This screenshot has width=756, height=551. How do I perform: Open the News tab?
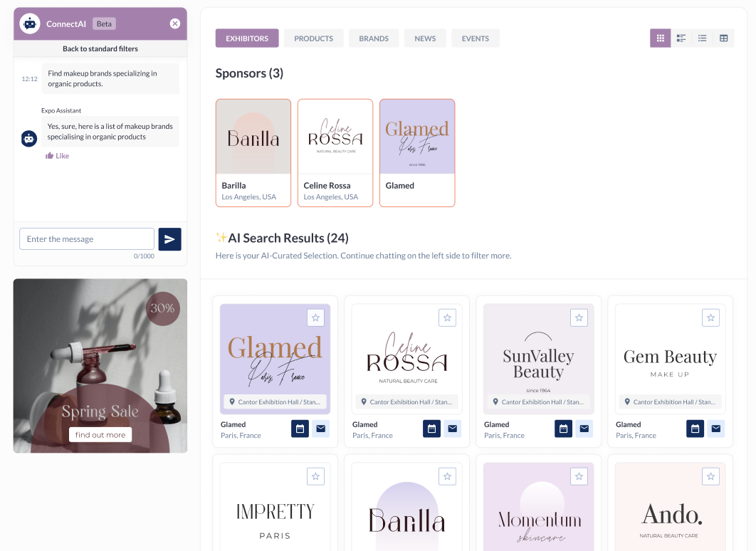tap(425, 38)
